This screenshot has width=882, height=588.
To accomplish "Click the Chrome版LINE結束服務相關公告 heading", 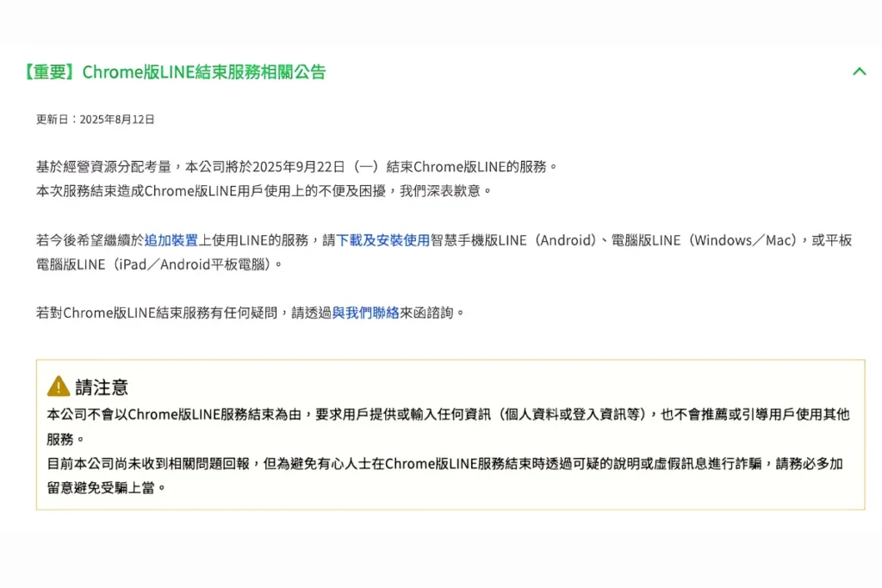I will (175, 72).
